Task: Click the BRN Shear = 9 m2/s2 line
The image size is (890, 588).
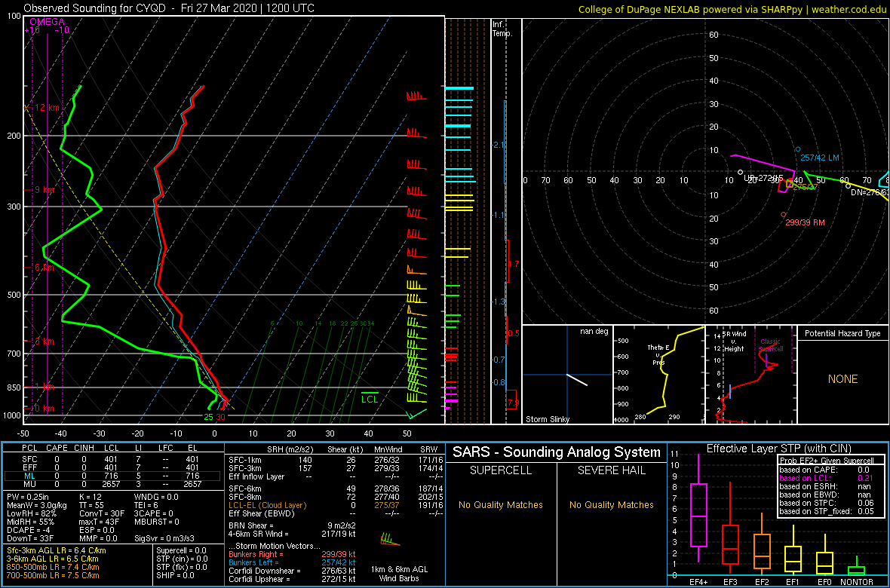Action: 292,525
